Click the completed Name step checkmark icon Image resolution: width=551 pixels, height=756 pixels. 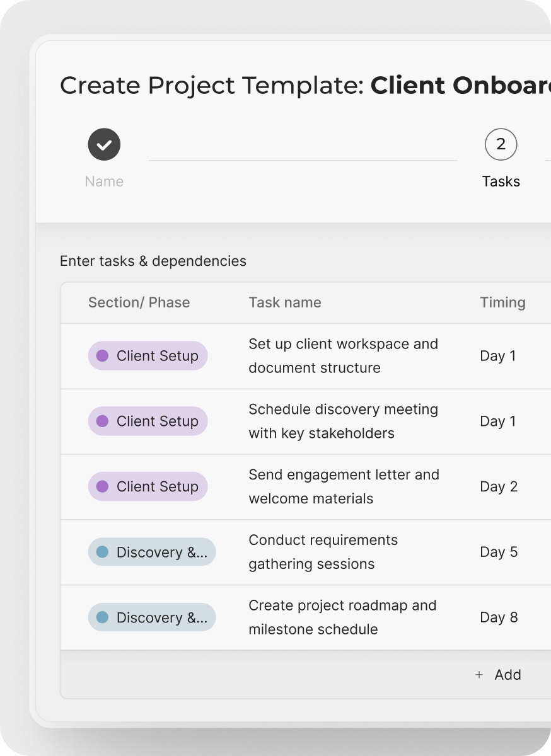pos(104,145)
